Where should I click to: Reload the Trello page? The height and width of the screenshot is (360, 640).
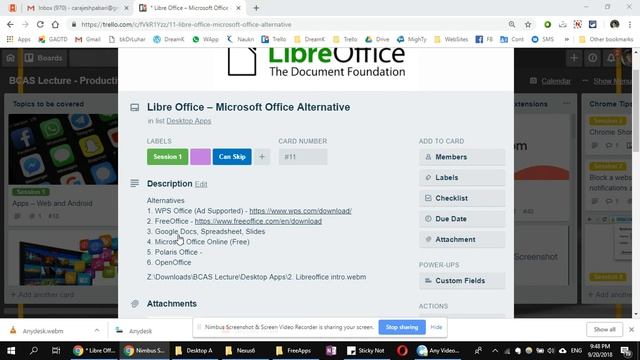[x=40, y=24]
